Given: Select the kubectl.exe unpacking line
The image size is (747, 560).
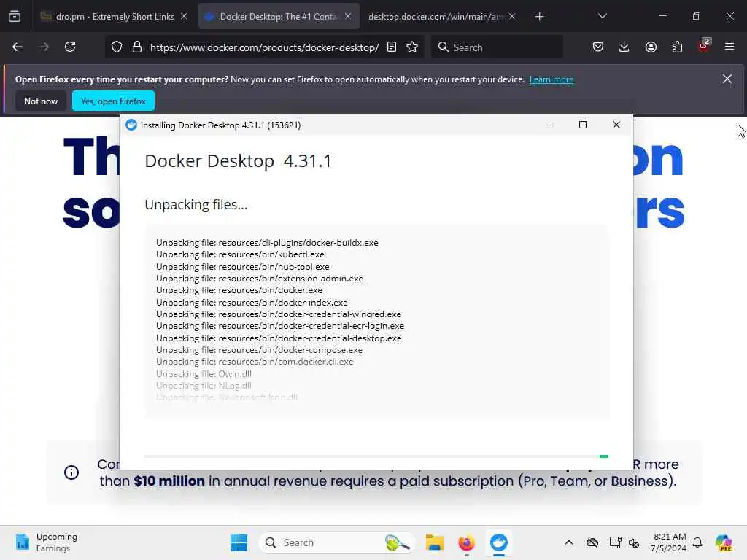Looking at the screenshot, I should coord(240,254).
